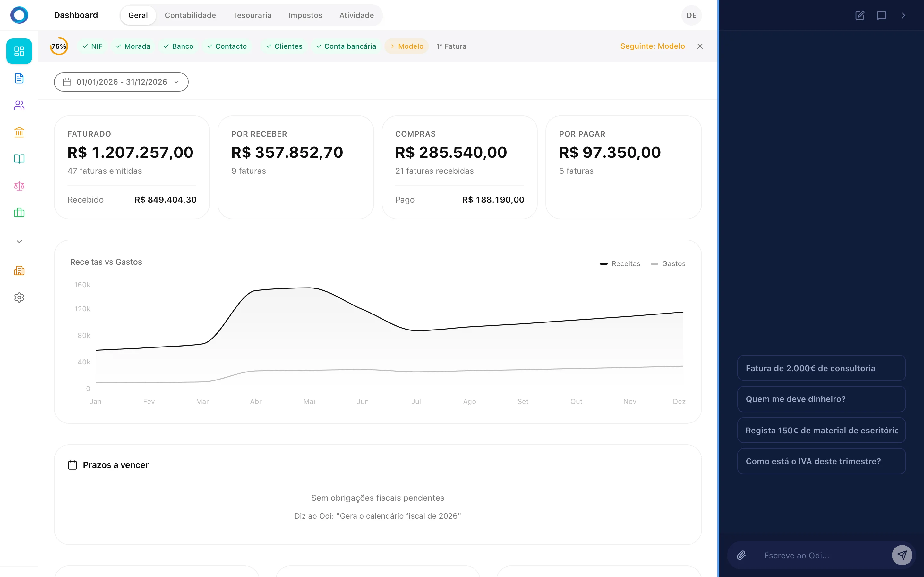The width and height of the screenshot is (924, 577).
Task: Open the briefcase icon in the sidebar
Action: [x=19, y=213]
